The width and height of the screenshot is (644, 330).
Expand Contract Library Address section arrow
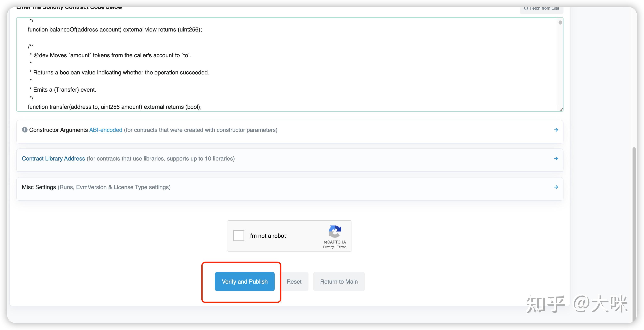556,158
